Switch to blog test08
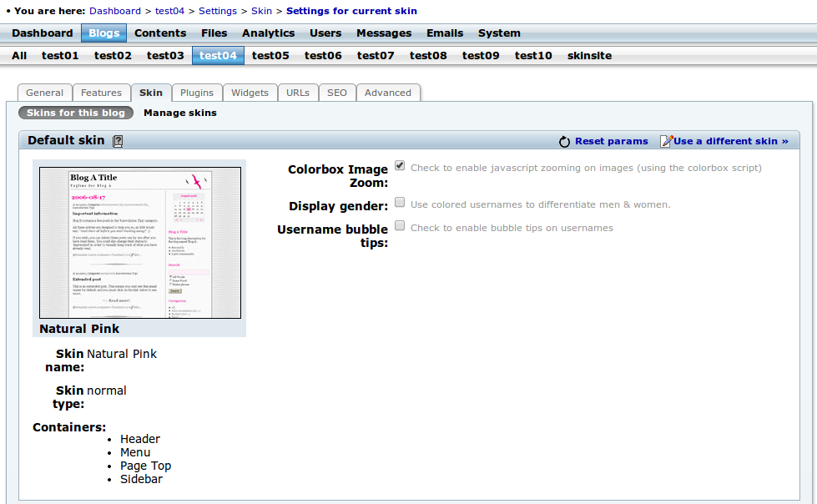Viewport: 817px width, 504px height. point(428,56)
